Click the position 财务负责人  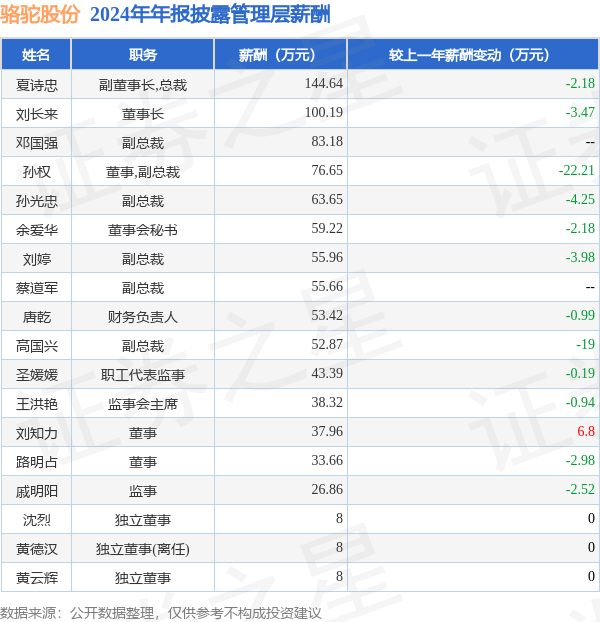coord(143,317)
